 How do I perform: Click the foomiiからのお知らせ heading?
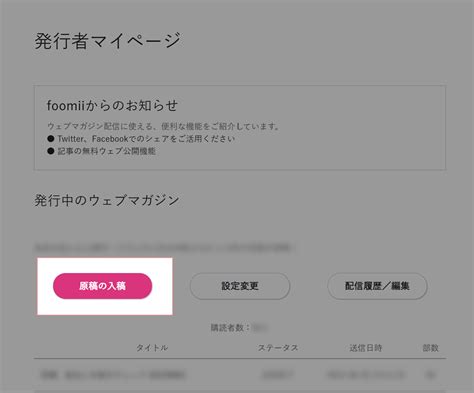[112, 105]
